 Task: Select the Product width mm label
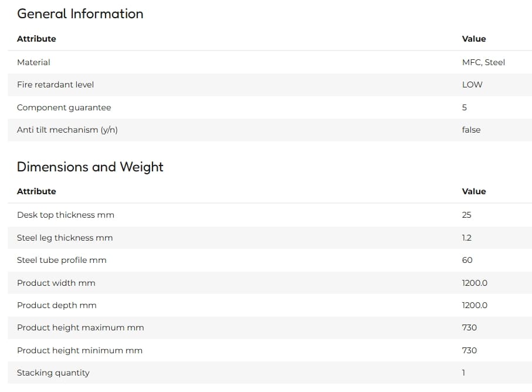tap(56, 283)
